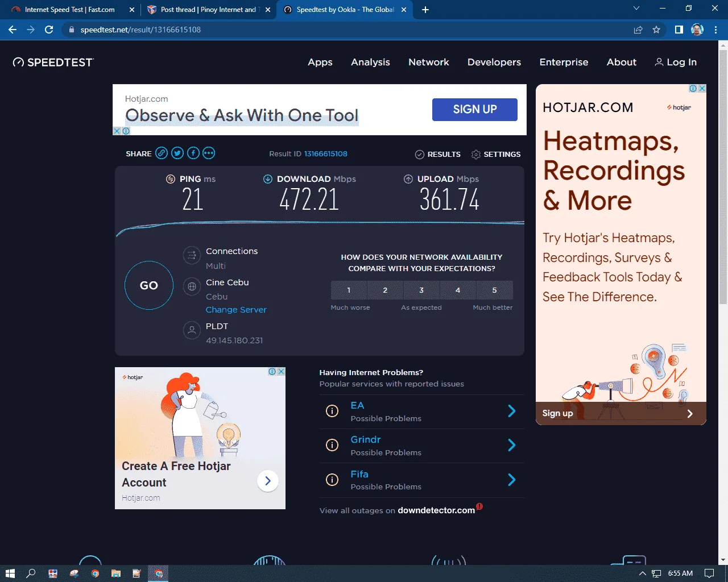
Task: Open the downdetector.com link
Action: pyautogui.click(x=436, y=510)
